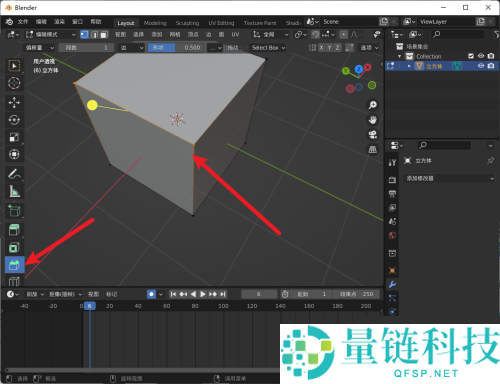Image resolution: width=500 pixels, height=384 pixels.
Task: Switch perspective/orthographic grid icon
Action: pos(372,149)
